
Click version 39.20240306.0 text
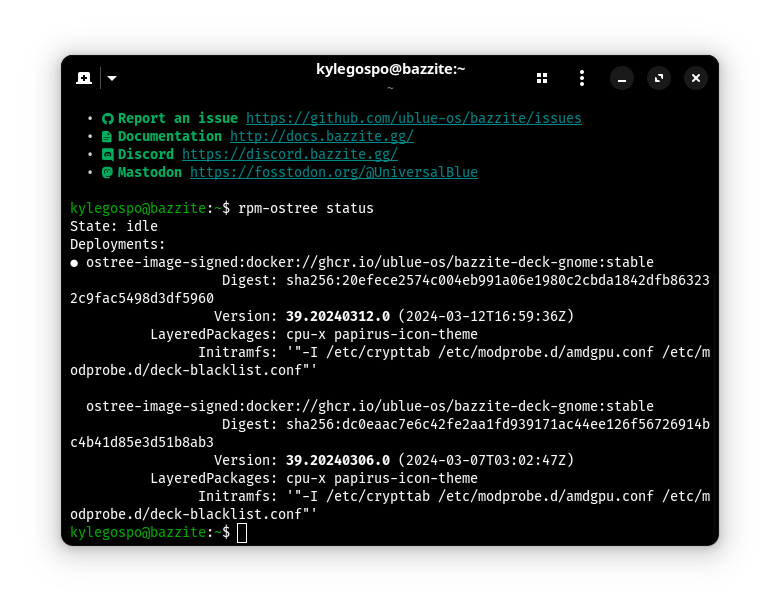pyautogui.click(x=338, y=460)
